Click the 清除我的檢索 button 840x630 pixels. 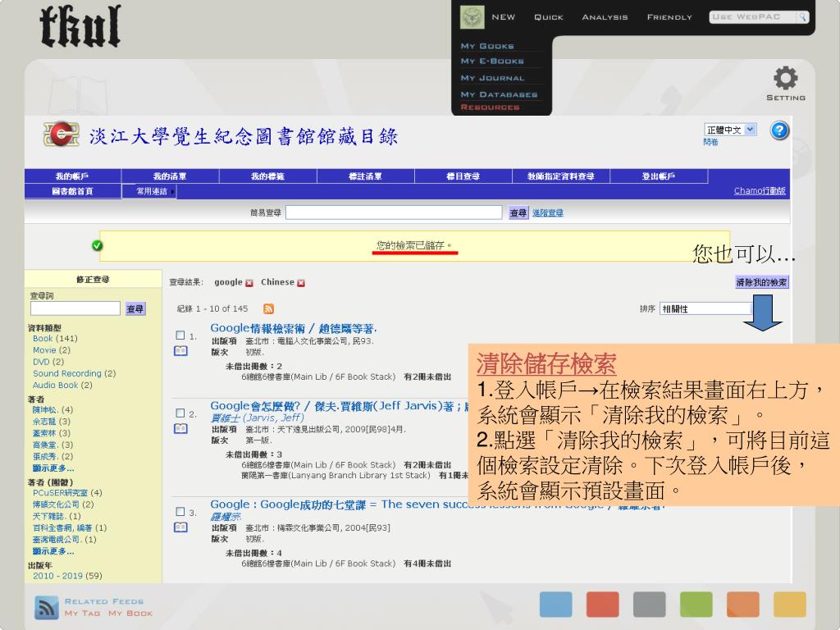(761, 282)
